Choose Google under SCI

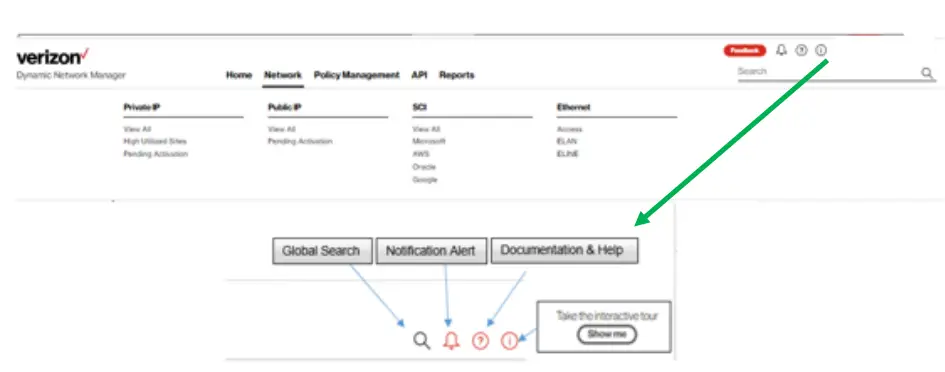(x=425, y=180)
